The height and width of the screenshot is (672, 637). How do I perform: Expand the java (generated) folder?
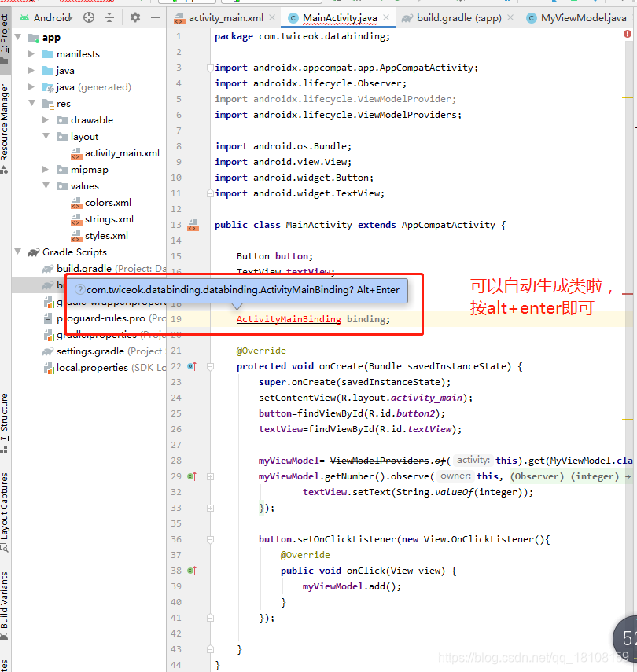pos(31,87)
